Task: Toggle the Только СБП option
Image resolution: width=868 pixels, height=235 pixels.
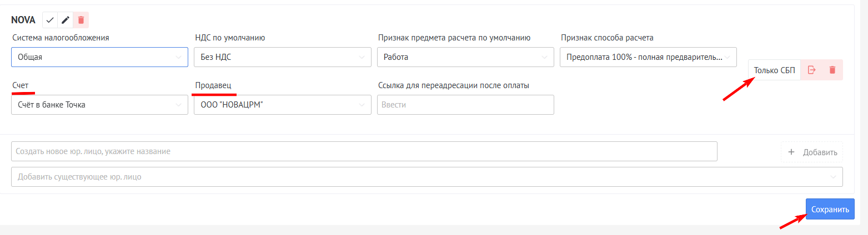Action: pos(774,70)
